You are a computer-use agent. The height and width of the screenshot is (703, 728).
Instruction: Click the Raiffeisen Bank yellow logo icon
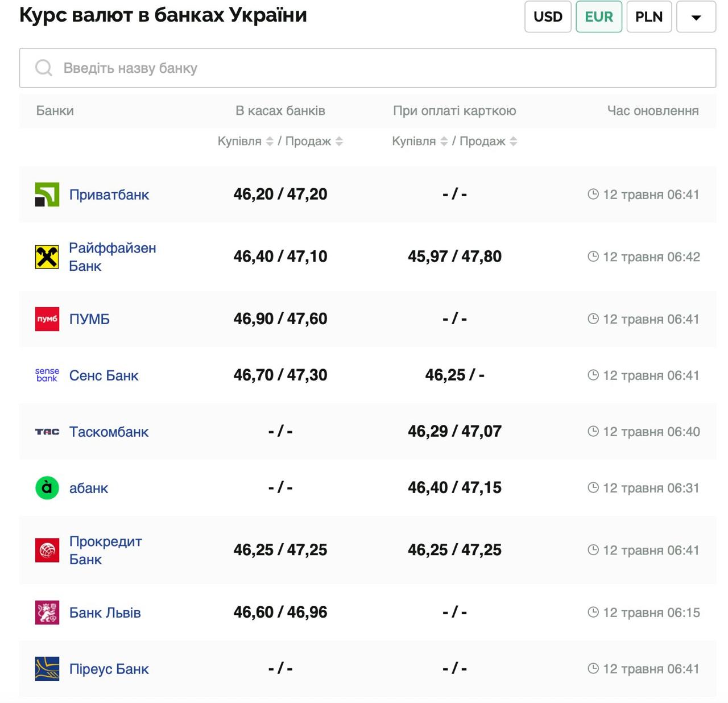[x=47, y=257]
